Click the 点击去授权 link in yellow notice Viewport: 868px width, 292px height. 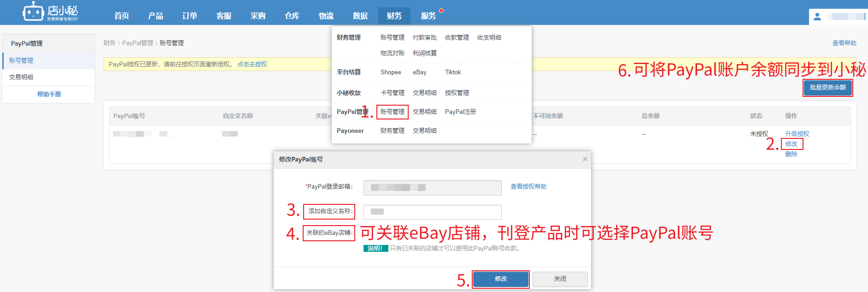[252, 64]
